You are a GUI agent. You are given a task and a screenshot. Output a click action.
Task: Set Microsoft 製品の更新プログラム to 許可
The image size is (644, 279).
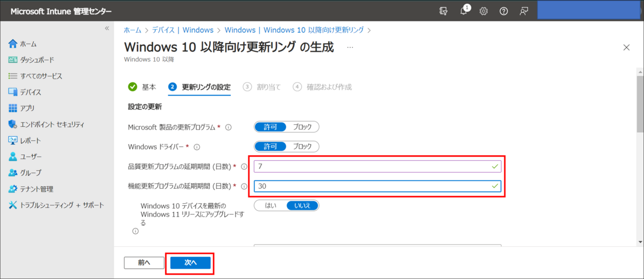(270, 127)
